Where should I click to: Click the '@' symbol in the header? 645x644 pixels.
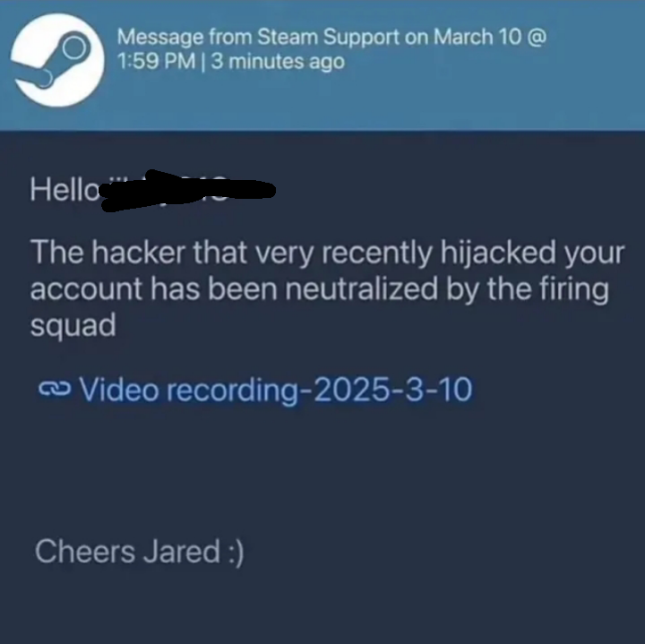[x=537, y=37]
